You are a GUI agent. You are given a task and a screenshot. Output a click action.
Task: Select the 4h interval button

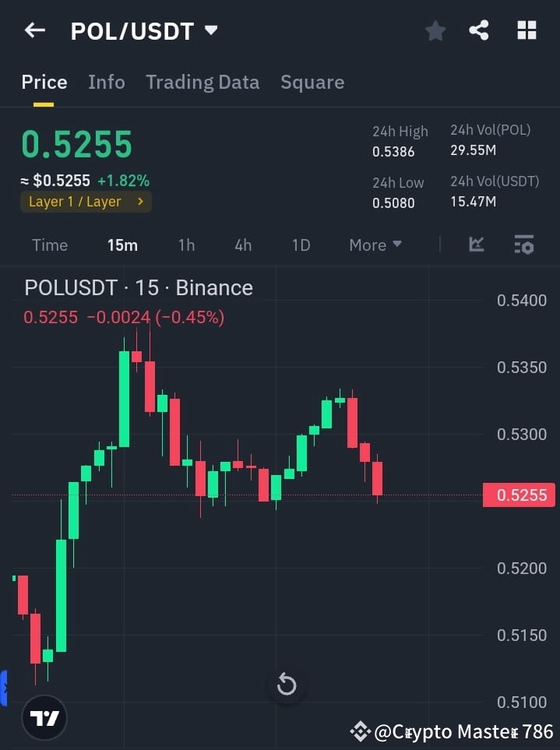pyautogui.click(x=243, y=245)
